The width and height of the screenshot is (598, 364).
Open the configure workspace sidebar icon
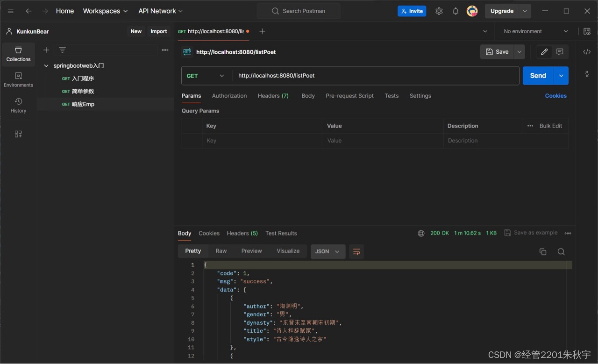click(18, 134)
